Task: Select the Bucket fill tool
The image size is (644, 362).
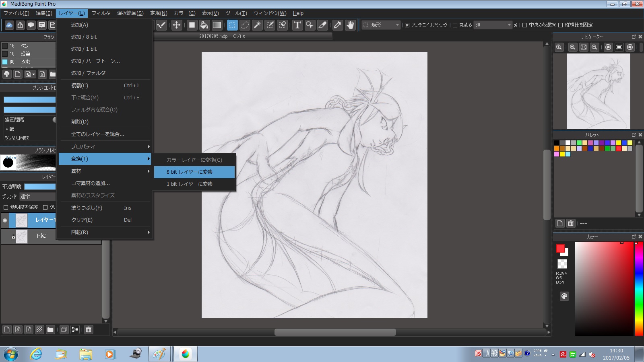Action: tap(204, 25)
